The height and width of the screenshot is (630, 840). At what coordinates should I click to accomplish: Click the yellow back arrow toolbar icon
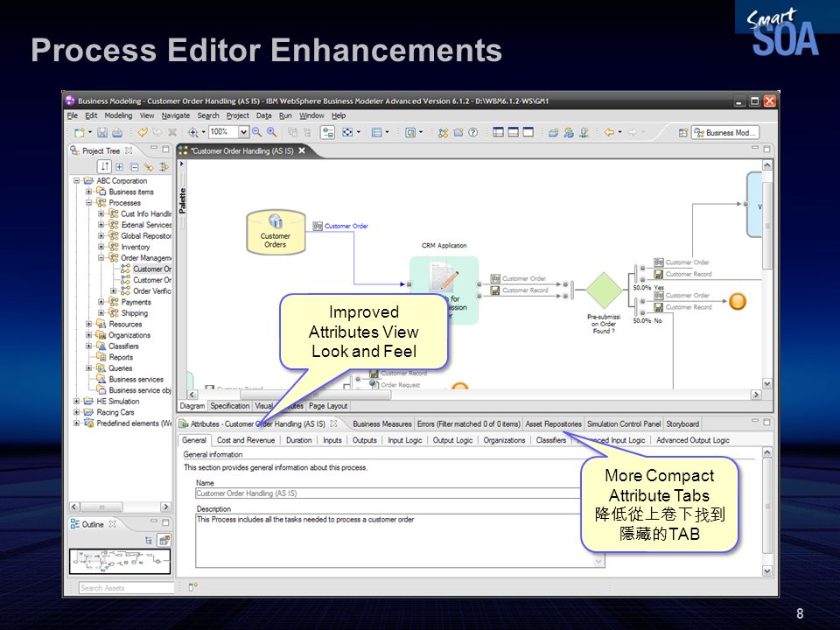(x=609, y=132)
